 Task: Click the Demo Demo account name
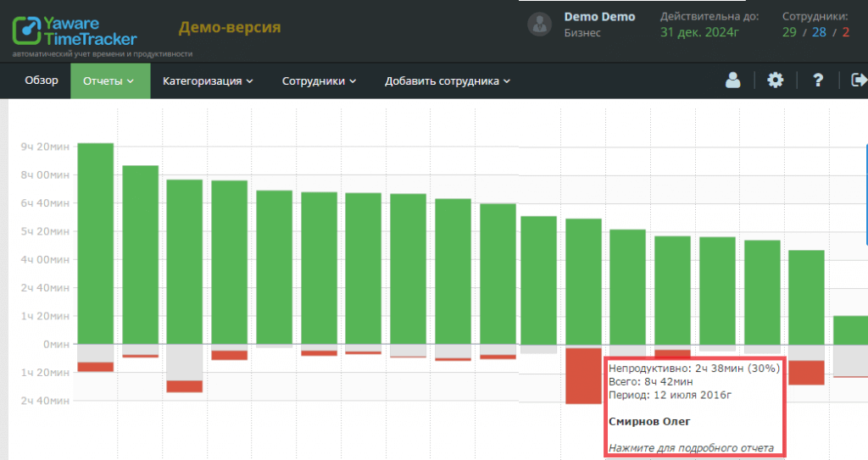point(599,17)
